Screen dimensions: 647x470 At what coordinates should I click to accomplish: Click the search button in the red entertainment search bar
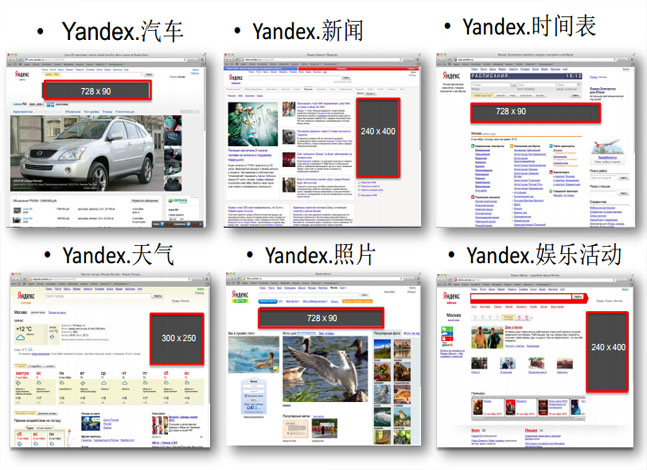point(578,297)
